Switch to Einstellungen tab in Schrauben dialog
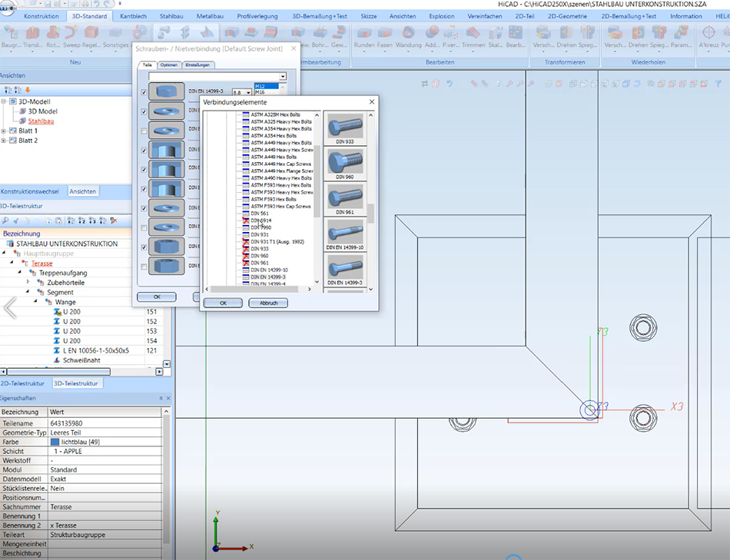Viewport: 730px width, 560px height. pyautogui.click(x=197, y=65)
